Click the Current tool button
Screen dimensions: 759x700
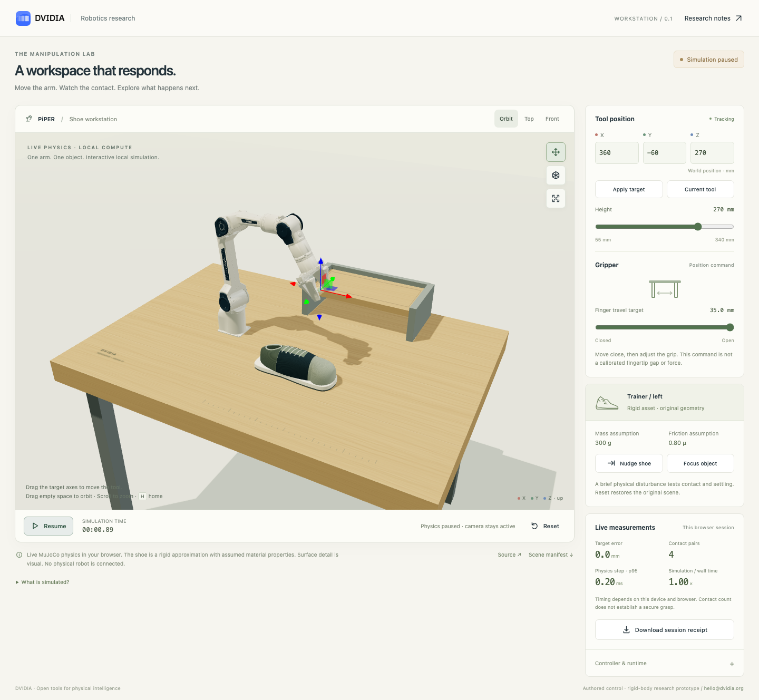pyautogui.click(x=700, y=189)
